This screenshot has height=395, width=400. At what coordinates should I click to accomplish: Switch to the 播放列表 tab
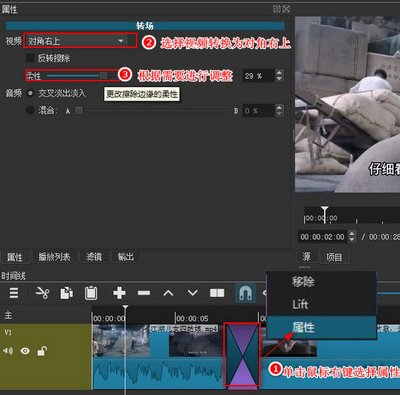(54, 257)
